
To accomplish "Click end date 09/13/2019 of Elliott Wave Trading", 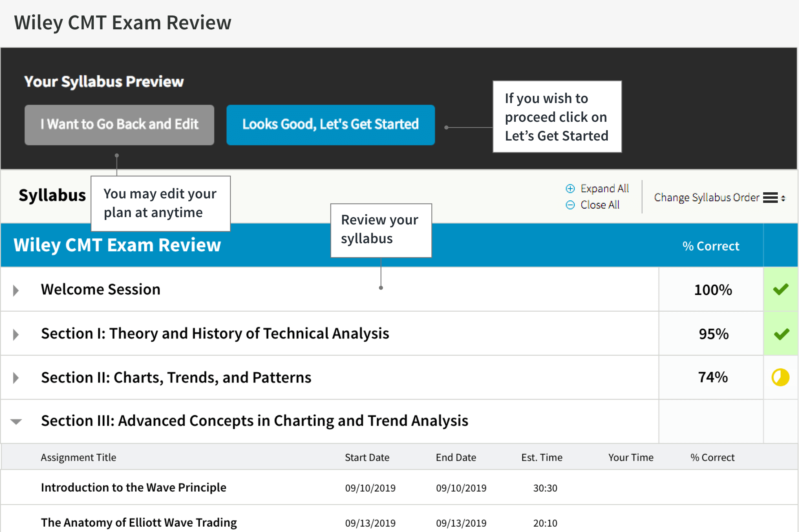I will pyautogui.click(x=461, y=523).
